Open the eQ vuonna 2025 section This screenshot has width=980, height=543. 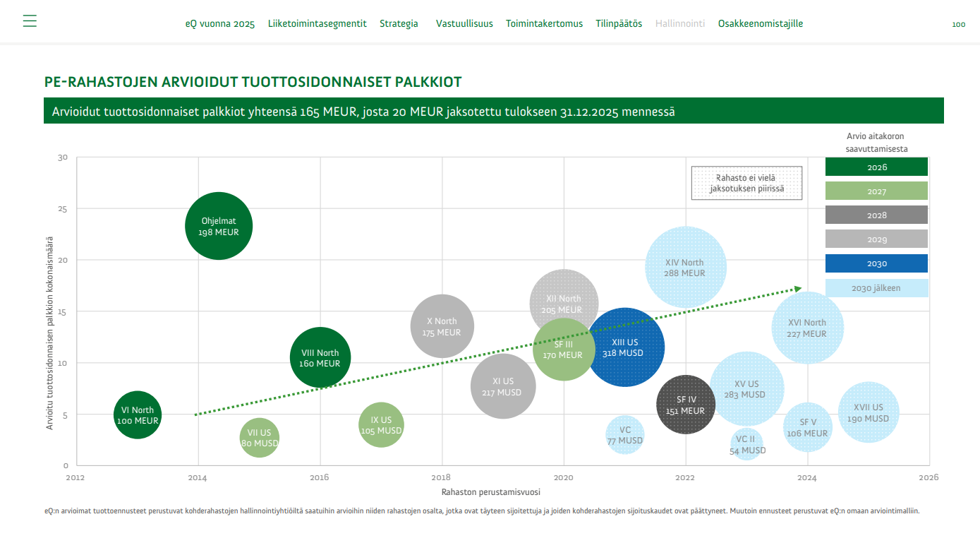pos(220,23)
